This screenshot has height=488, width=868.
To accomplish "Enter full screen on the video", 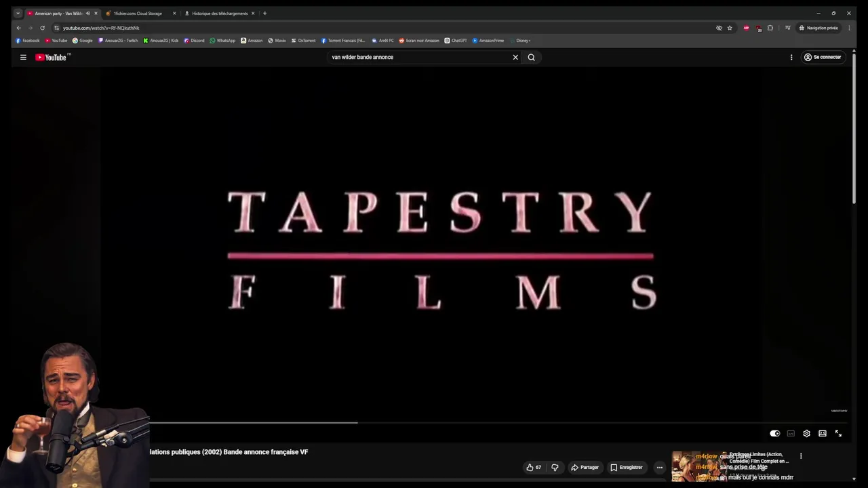I will point(838,434).
